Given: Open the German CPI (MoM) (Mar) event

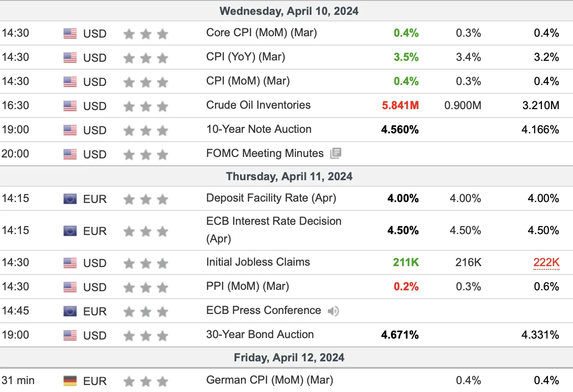Looking at the screenshot, I should (x=270, y=380).
